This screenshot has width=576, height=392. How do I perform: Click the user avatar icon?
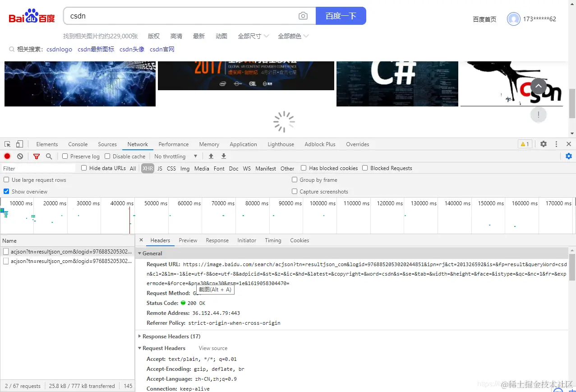pyautogui.click(x=514, y=19)
